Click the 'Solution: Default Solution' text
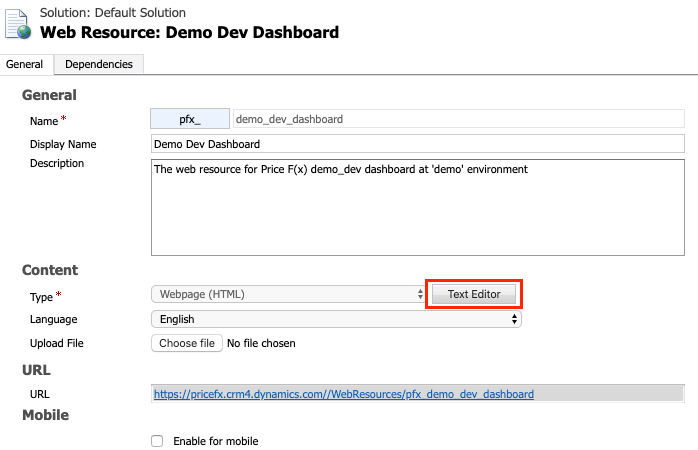This screenshot has width=698, height=450. [x=112, y=12]
